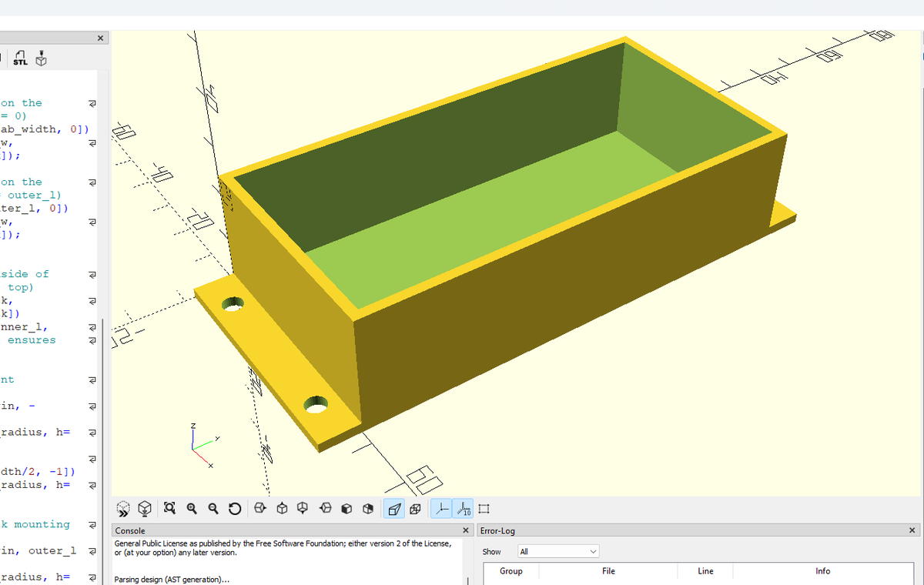Click the Error-Log panel title
This screenshot has width=924, height=585.
click(x=497, y=531)
